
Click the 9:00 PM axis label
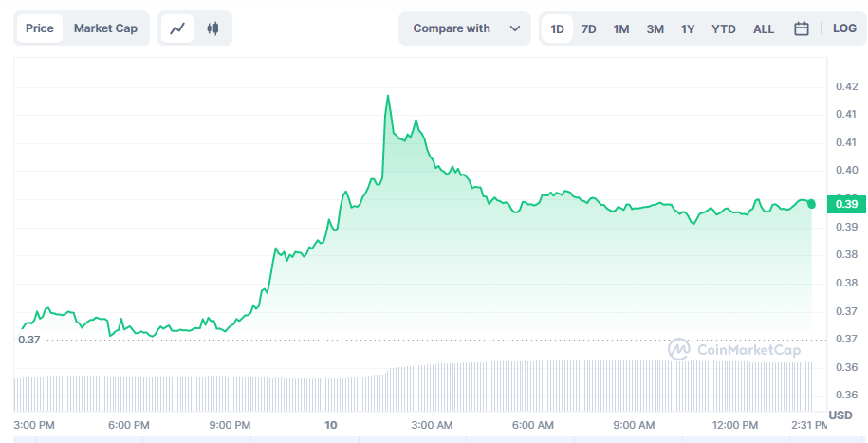(231, 426)
